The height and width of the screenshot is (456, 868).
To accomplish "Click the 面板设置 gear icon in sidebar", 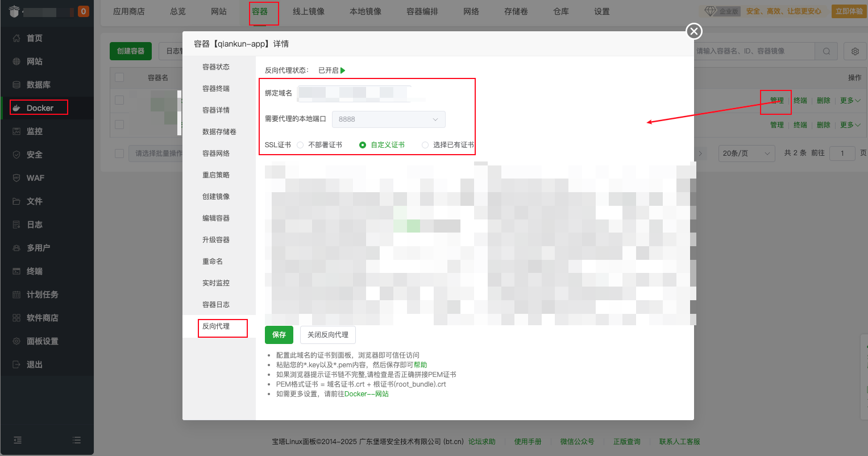I will 16,341.
